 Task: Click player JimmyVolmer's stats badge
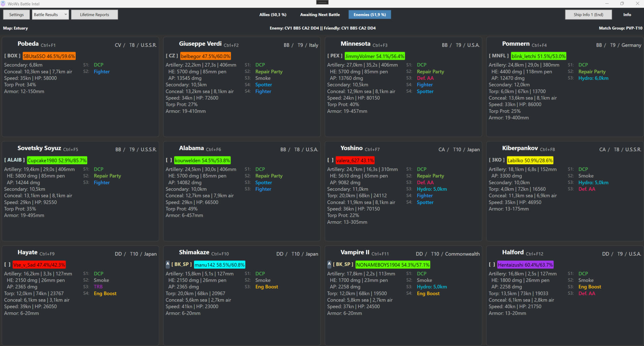[x=375, y=56]
